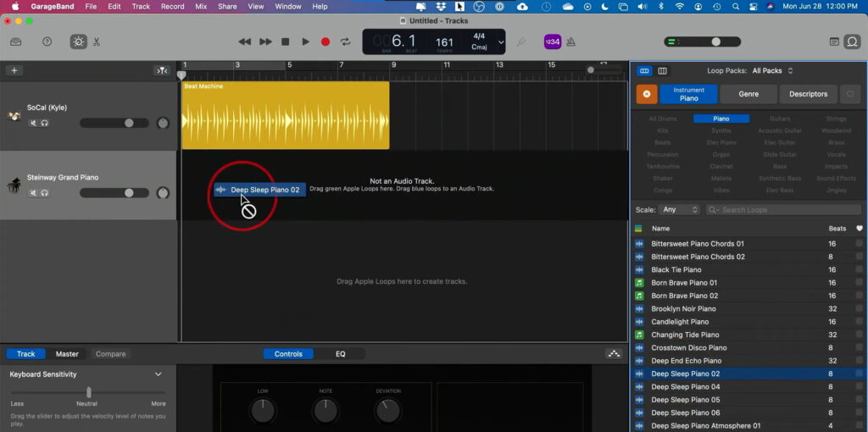
Task: Toggle Smart Controls dial button
Action: tap(78, 42)
